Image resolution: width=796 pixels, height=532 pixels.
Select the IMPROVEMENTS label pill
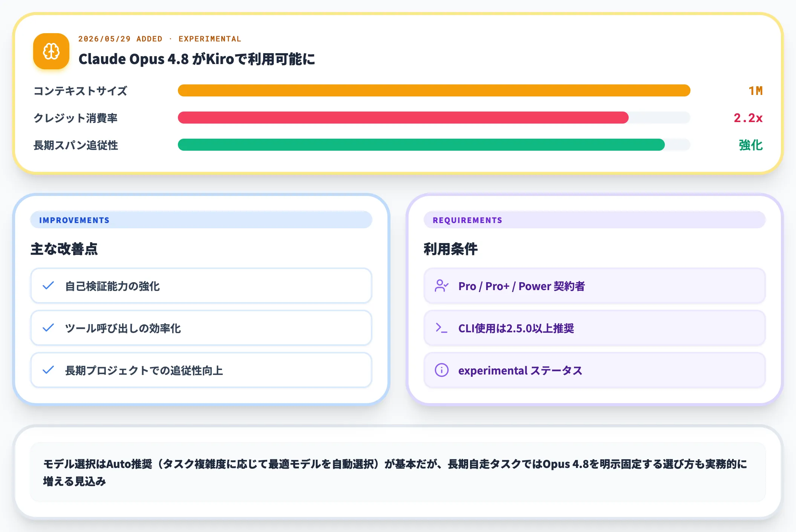(201, 220)
